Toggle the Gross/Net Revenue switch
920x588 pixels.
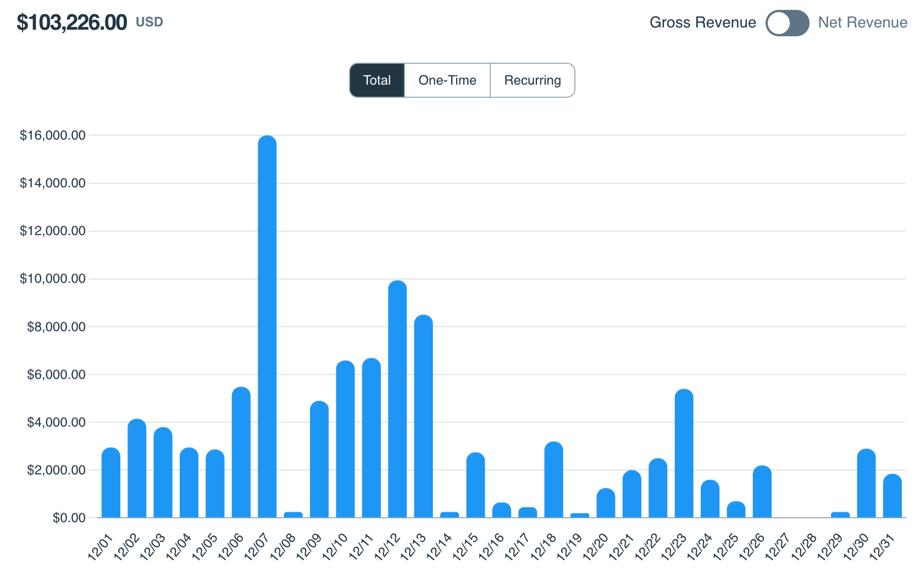click(787, 23)
